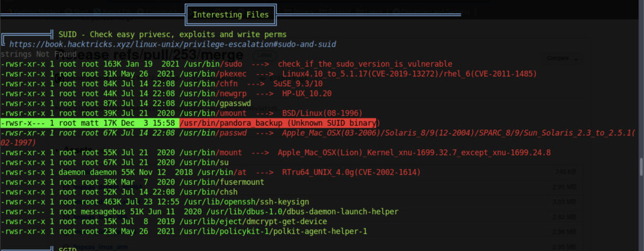644x251 pixels.
Task: Select the CVE-2002-1614 text on the /usr/bin/at line
Action: (387, 172)
